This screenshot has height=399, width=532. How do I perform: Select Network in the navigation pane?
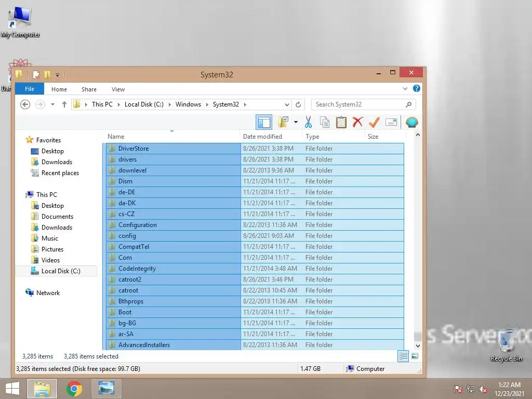point(48,293)
